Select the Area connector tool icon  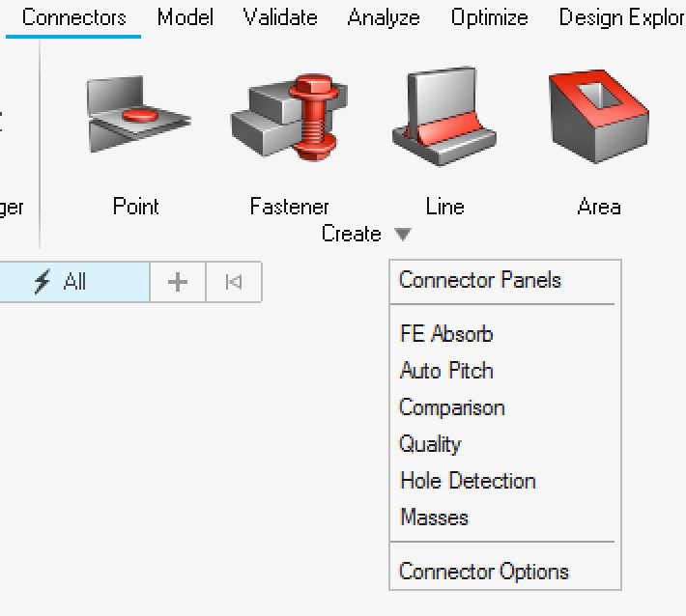(598, 116)
